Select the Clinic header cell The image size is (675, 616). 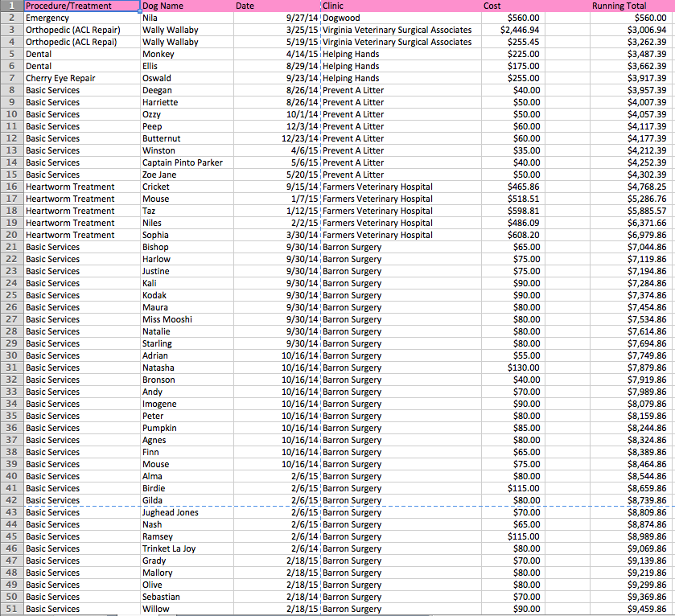pyautogui.click(x=401, y=6)
